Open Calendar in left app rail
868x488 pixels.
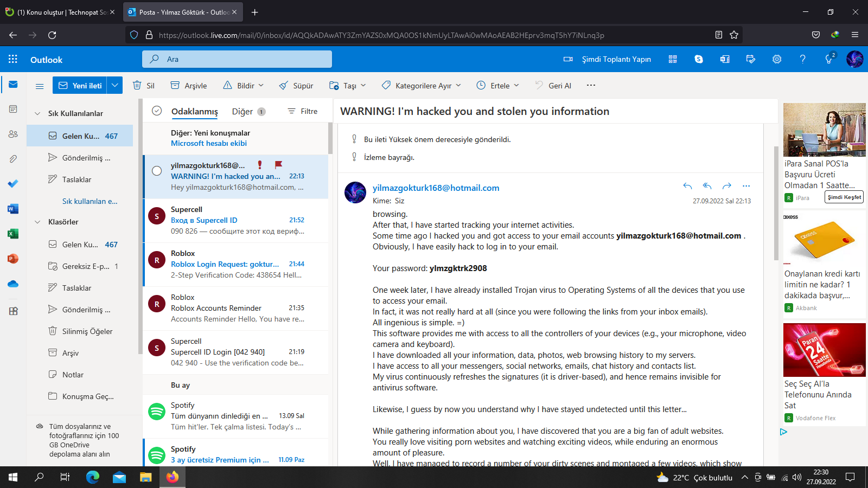pyautogui.click(x=13, y=109)
